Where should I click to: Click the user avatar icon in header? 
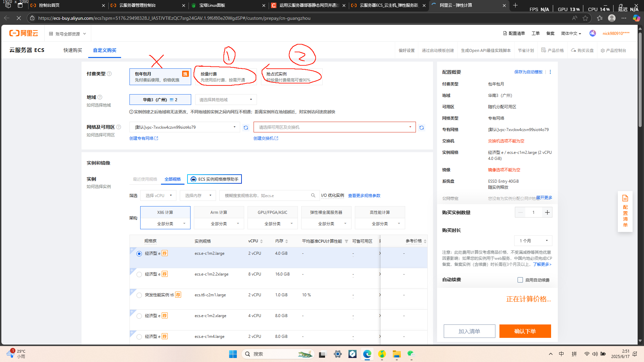[x=593, y=33]
